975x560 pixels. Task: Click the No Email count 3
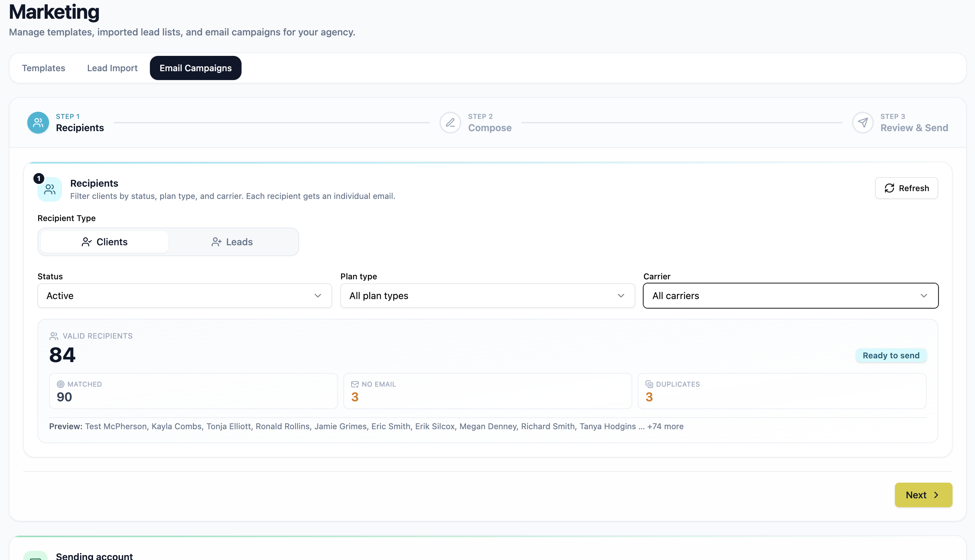coord(355,397)
